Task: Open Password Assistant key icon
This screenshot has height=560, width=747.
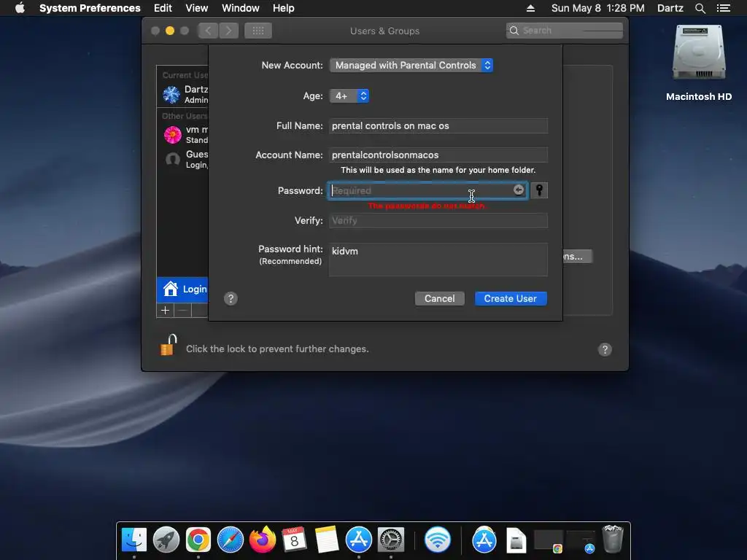Action: click(539, 190)
